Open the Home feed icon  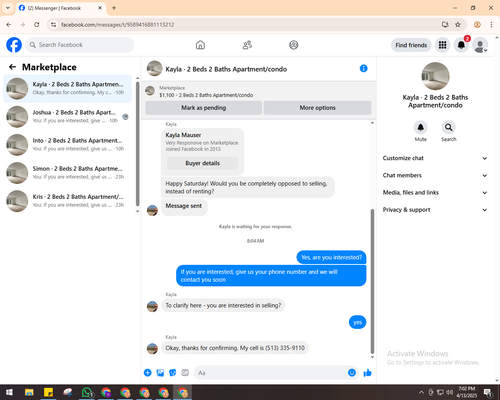point(200,45)
